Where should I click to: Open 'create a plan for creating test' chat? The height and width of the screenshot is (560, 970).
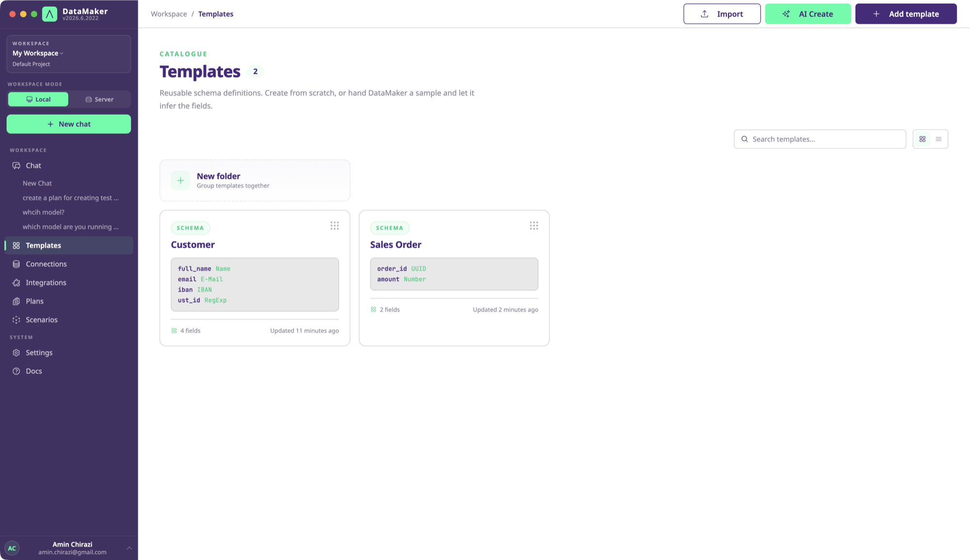(70, 198)
